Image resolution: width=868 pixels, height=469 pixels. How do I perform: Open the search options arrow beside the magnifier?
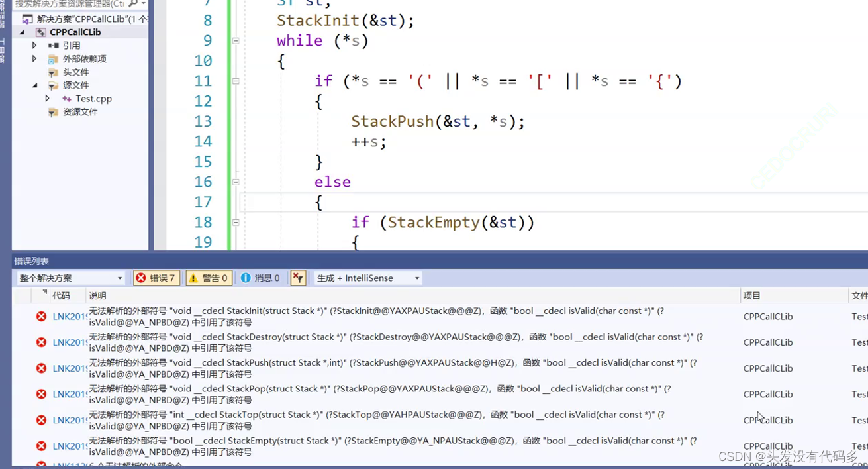click(144, 4)
